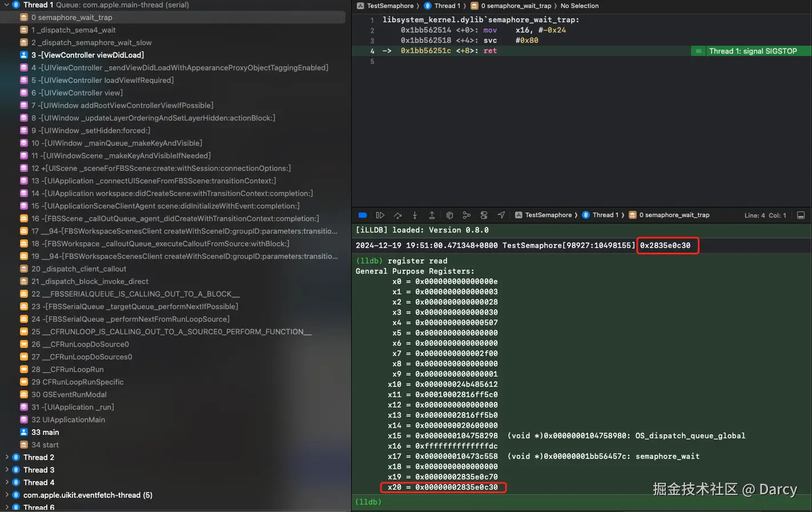
Task: Expand com.apple.uikit.eventfetch-thread (5)
Action: pos(6,495)
